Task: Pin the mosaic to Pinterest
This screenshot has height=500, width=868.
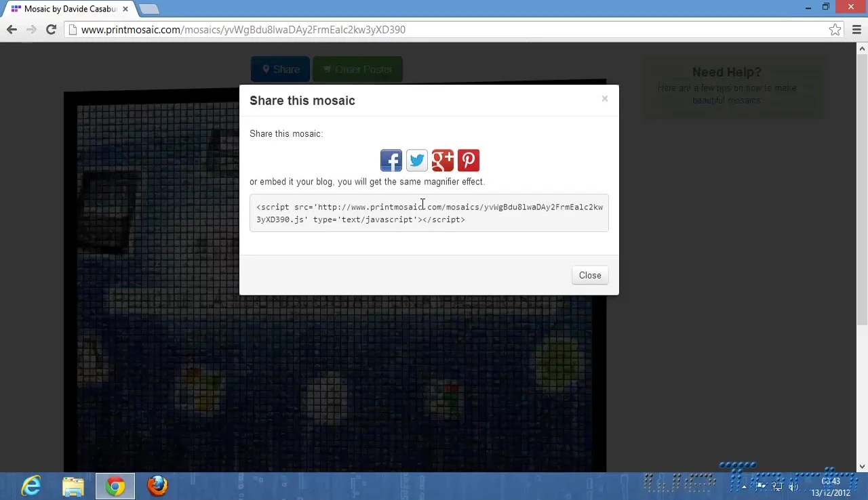Action: 468,160
